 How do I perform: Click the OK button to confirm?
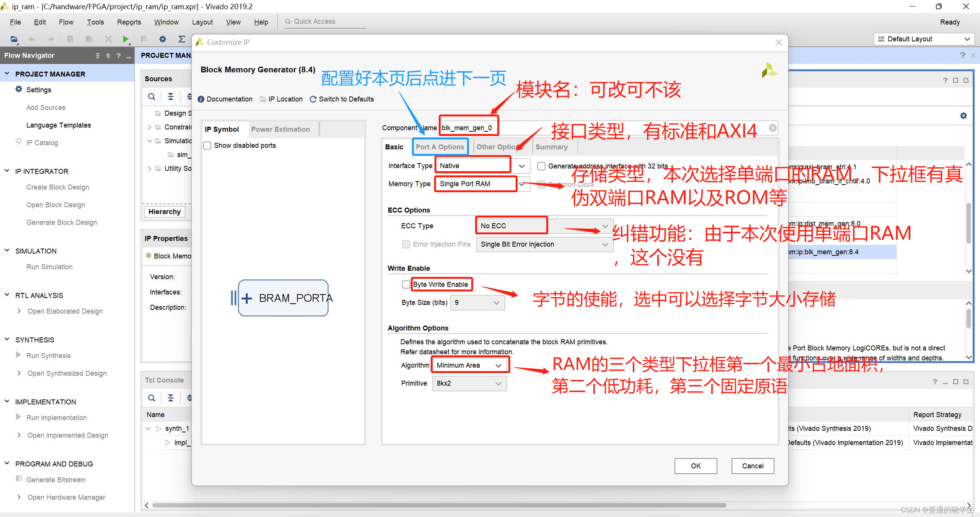coord(695,466)
